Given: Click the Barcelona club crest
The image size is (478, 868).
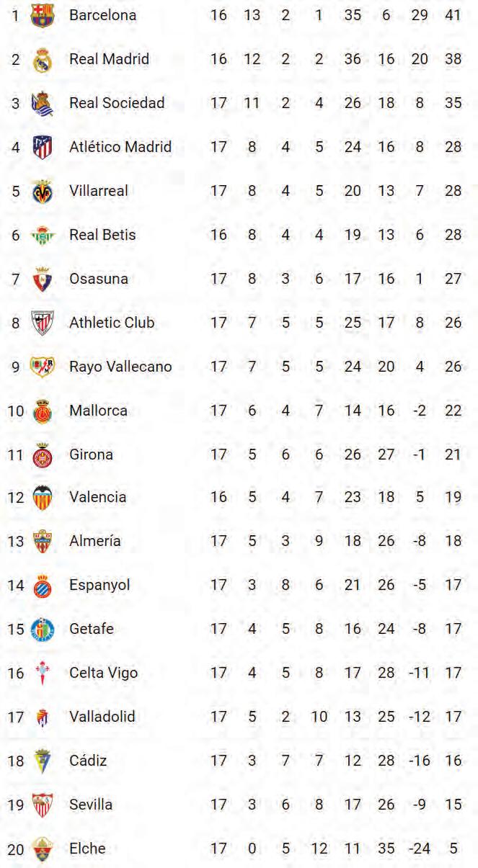Looking at the screenshot, I should pyautogui.click(x=43, y=15).
